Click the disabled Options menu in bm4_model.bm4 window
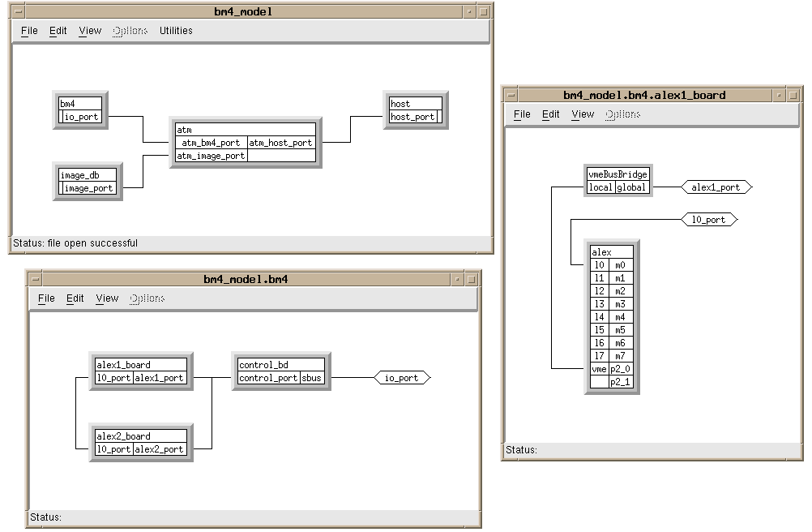Screen dimensions: 812x532 [147, 298]
